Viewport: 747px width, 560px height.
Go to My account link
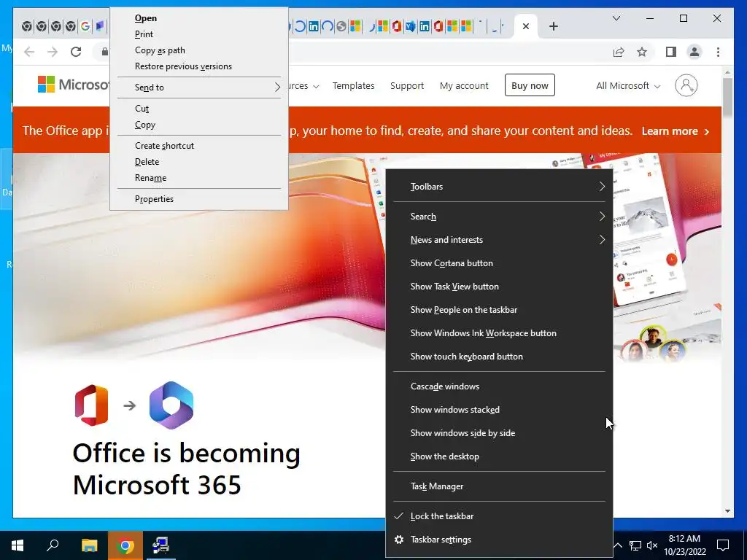click(x=464, y=86)
